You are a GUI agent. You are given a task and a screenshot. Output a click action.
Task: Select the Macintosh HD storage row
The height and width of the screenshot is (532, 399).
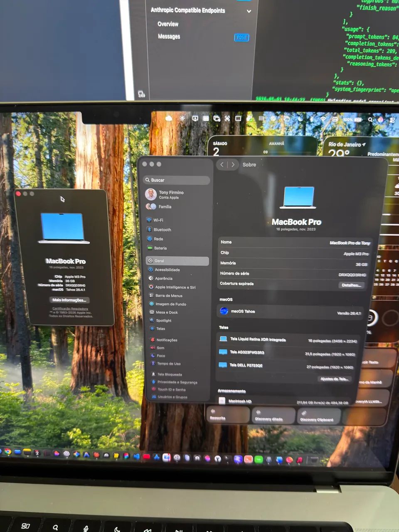point(284,401)
